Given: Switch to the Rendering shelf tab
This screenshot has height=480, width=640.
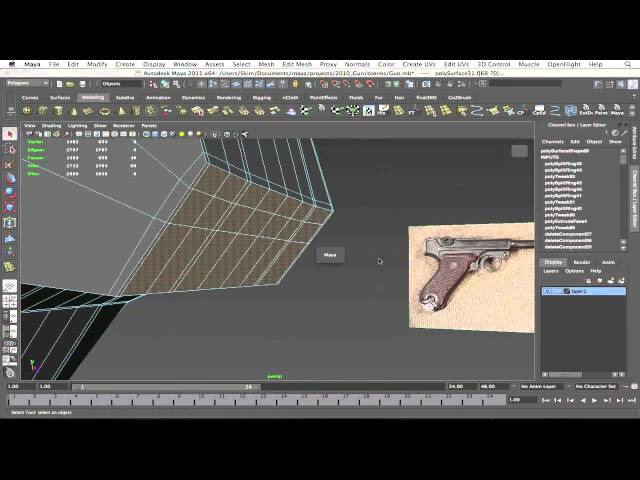Looking at the screenshot, I should 229,98.
